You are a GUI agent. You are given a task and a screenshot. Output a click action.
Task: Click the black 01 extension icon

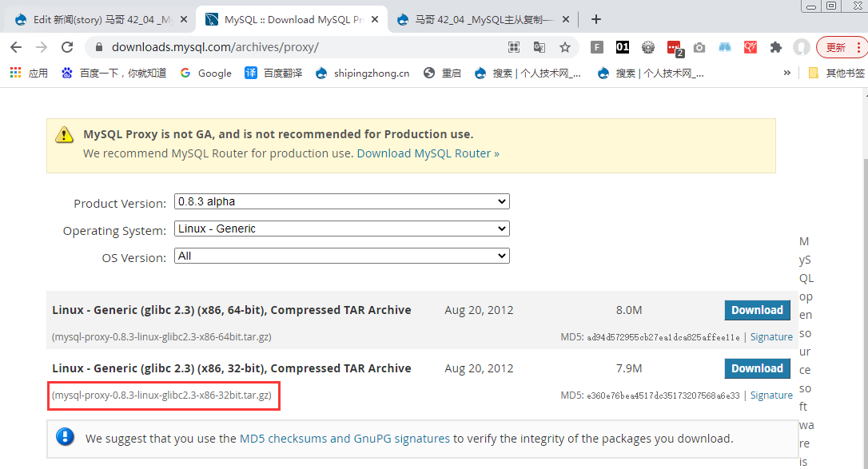(x=622, y=48)
